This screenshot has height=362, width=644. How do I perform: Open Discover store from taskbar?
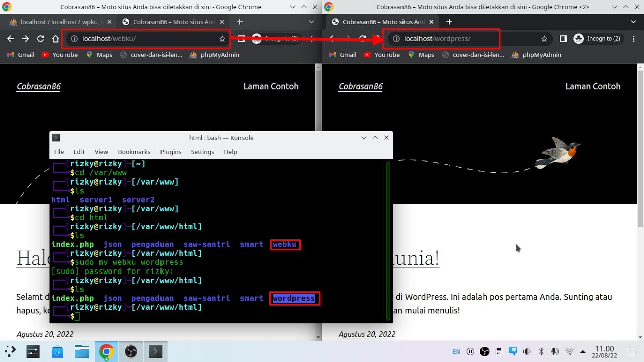(57, 351)
